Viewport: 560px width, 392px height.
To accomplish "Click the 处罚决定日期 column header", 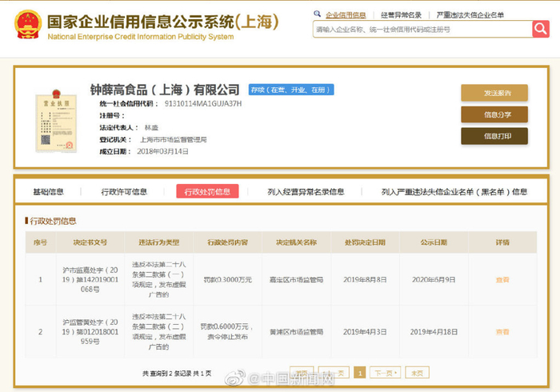I will tap(365, 242).
